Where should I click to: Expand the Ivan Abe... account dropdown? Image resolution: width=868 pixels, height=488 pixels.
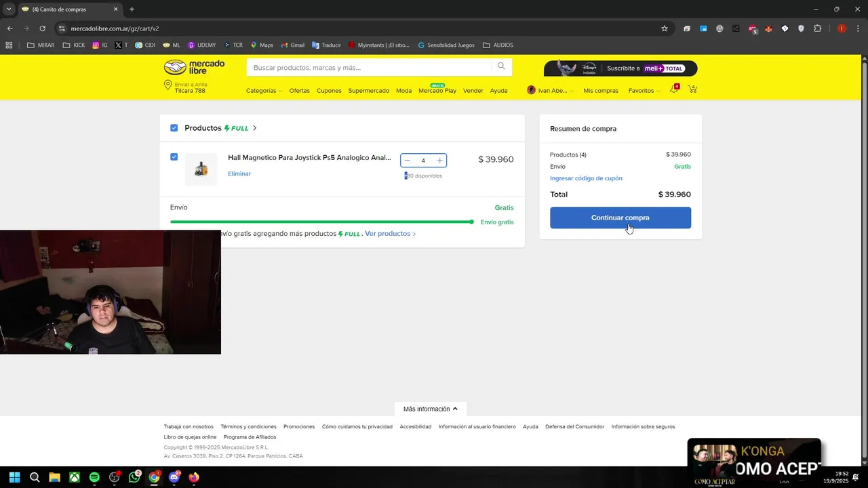click(x=550, y=91)
